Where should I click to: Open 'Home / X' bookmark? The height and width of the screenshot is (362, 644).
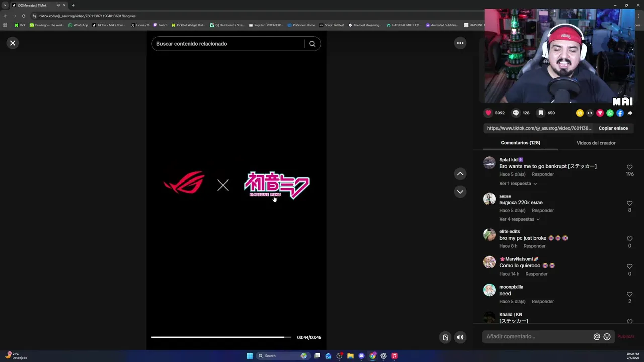pyautogui.click(x=140, y=25)
